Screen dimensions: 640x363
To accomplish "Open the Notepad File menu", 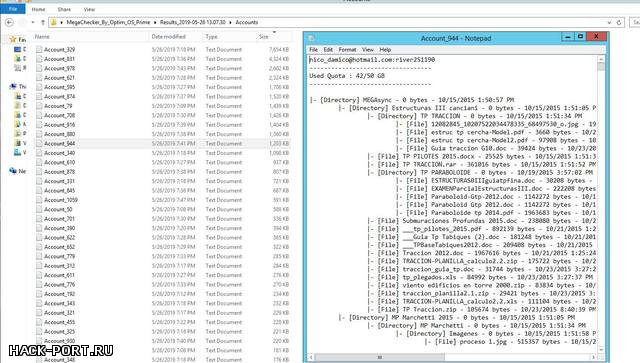I will click(x=313, y=49).
